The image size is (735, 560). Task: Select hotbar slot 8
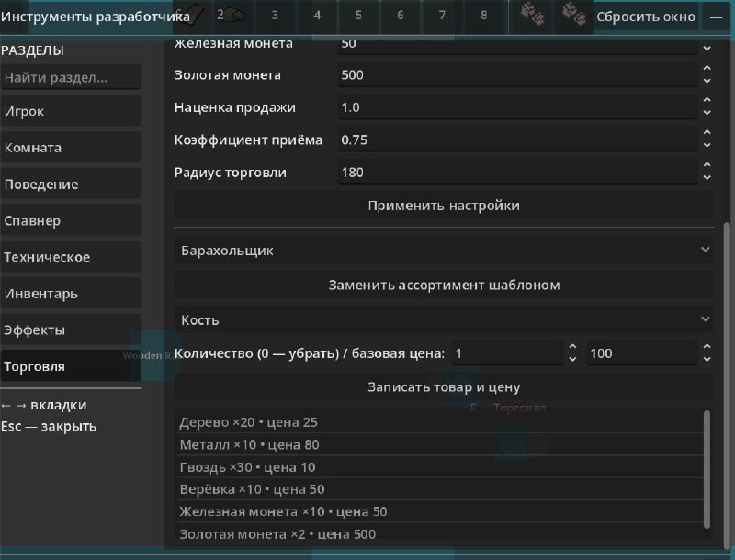(x=484, y=16)
